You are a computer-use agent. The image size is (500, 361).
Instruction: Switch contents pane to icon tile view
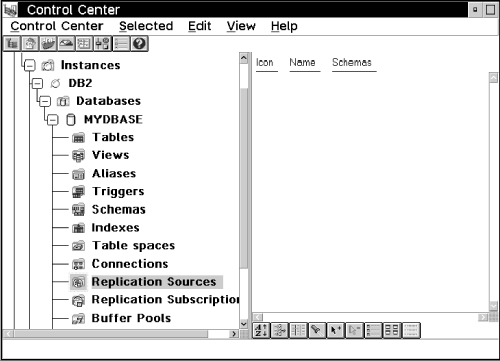[x=392, y=330]
